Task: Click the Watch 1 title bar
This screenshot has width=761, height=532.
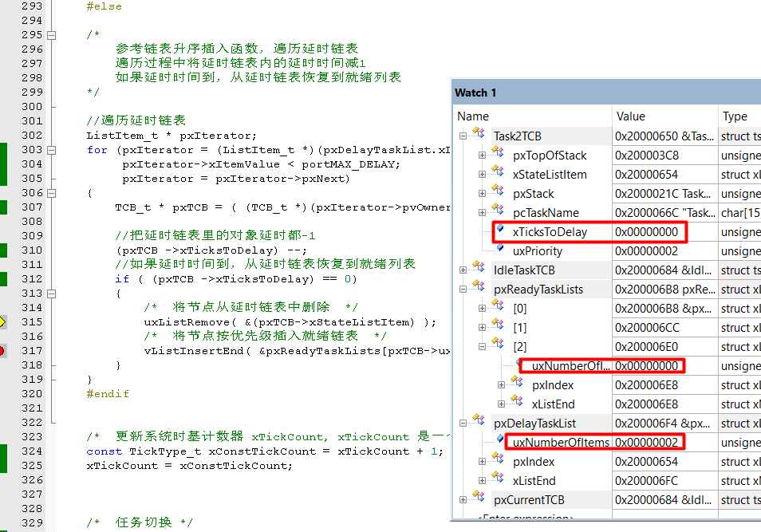Action: pyautogui.click(x=607, y=93)
